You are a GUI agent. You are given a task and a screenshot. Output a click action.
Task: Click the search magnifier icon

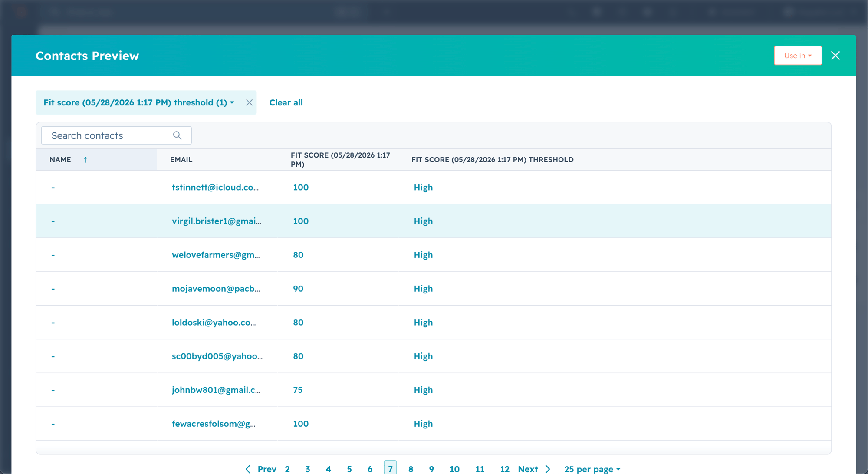(x=177, y=135)
